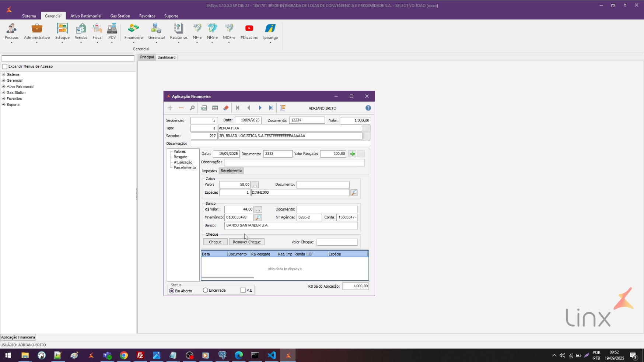This screenshot has width=644, height=362.
Task: Switch to the Impostos tab
Action: pos(209,171)
